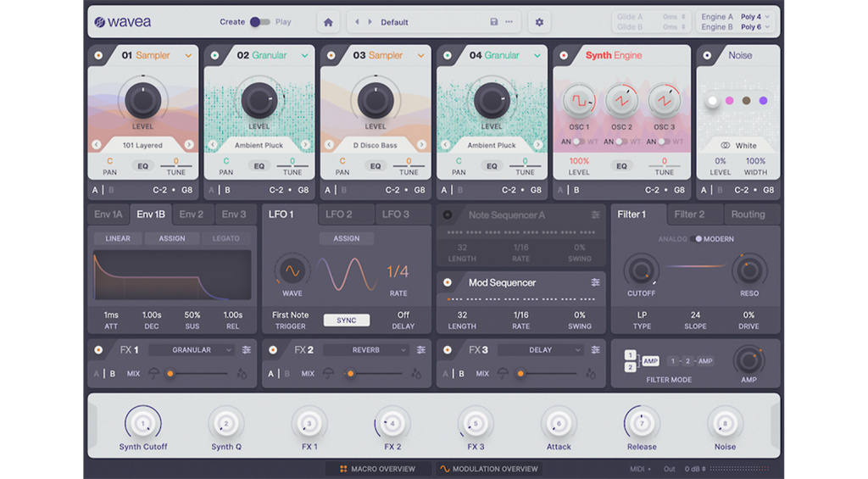The width and height of the screenshot is (868, 479).
Task: Expand 03 Sampler engine type dropdown
Action: click(421, 55)
